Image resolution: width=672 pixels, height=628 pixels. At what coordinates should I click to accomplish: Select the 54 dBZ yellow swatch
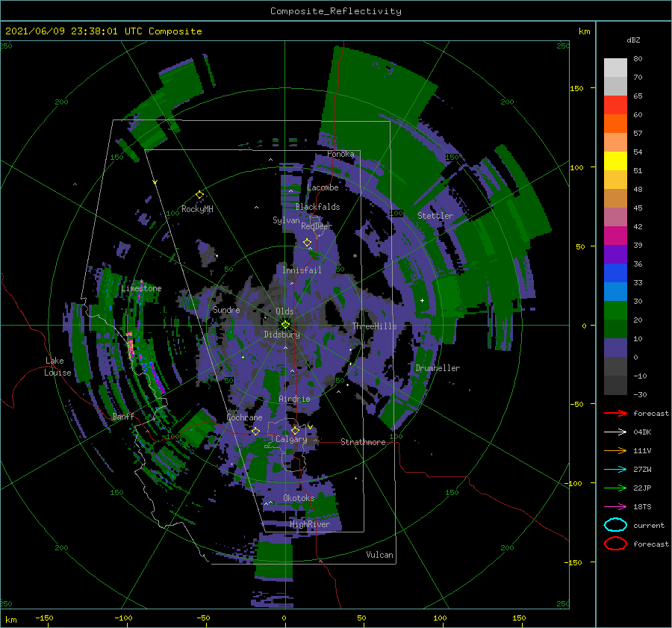pos(615,161)
